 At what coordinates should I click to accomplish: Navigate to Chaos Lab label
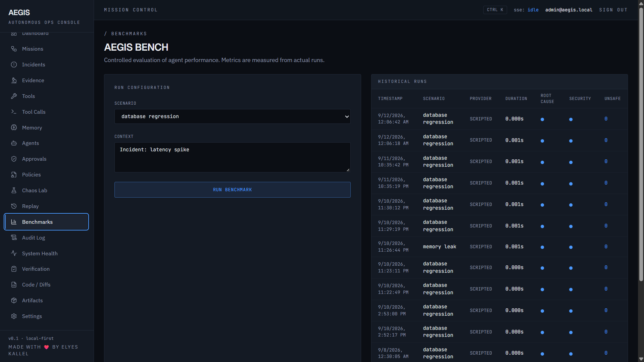(35, 191)
